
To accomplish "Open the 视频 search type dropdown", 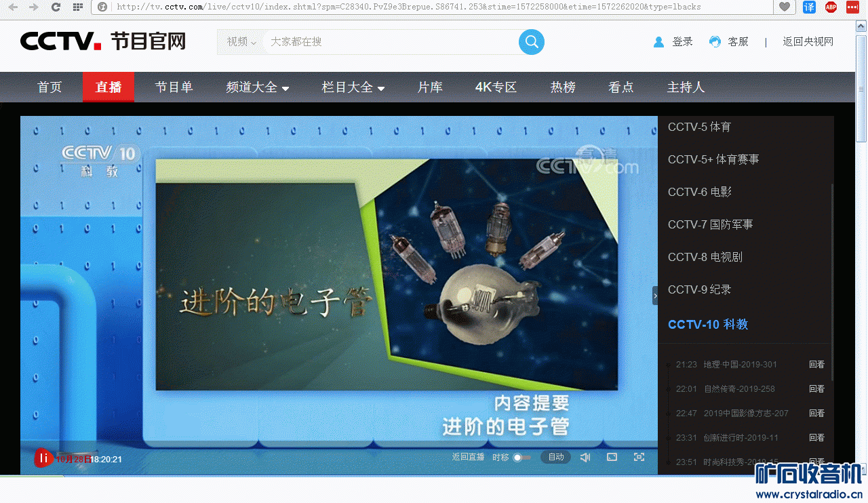I will [241, 42].
